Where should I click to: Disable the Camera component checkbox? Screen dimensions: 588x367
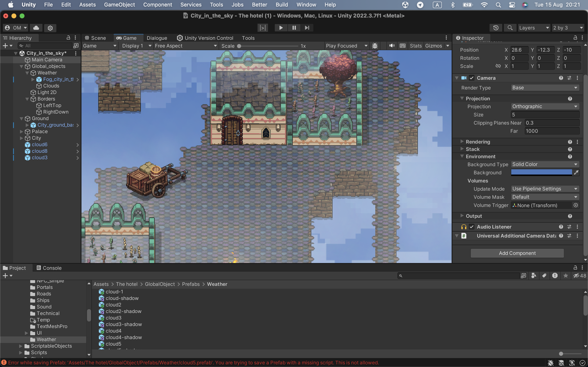pos(472,78)
